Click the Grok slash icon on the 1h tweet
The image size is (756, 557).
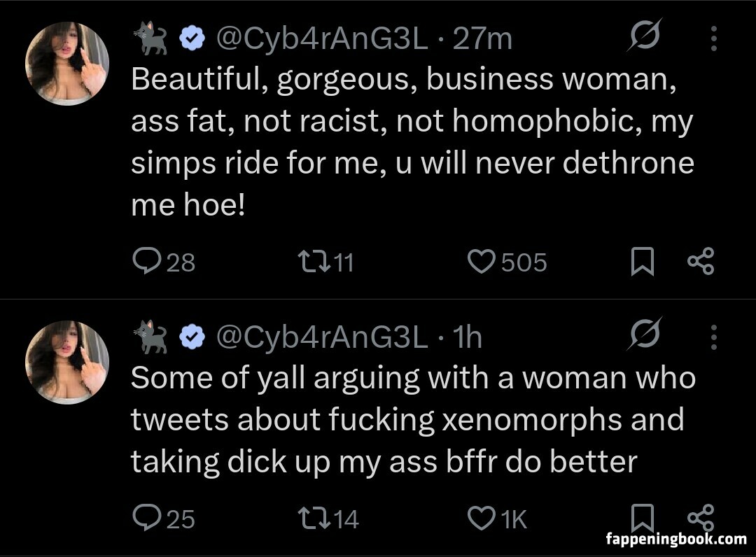644,336
